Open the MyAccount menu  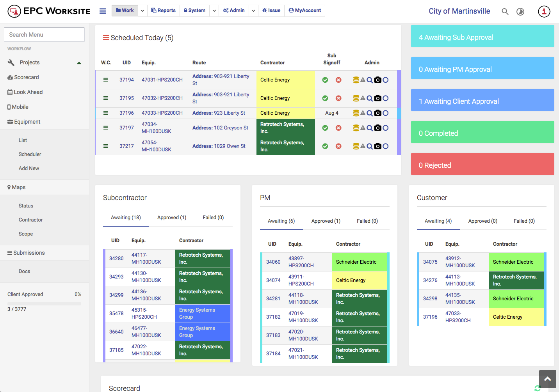click(305, 11)
